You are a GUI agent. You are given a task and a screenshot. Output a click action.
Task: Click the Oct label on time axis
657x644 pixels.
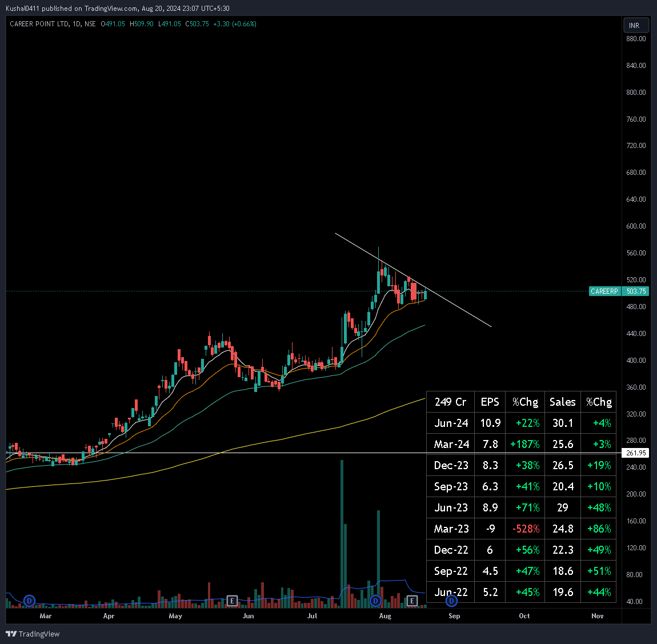(524, 616)
